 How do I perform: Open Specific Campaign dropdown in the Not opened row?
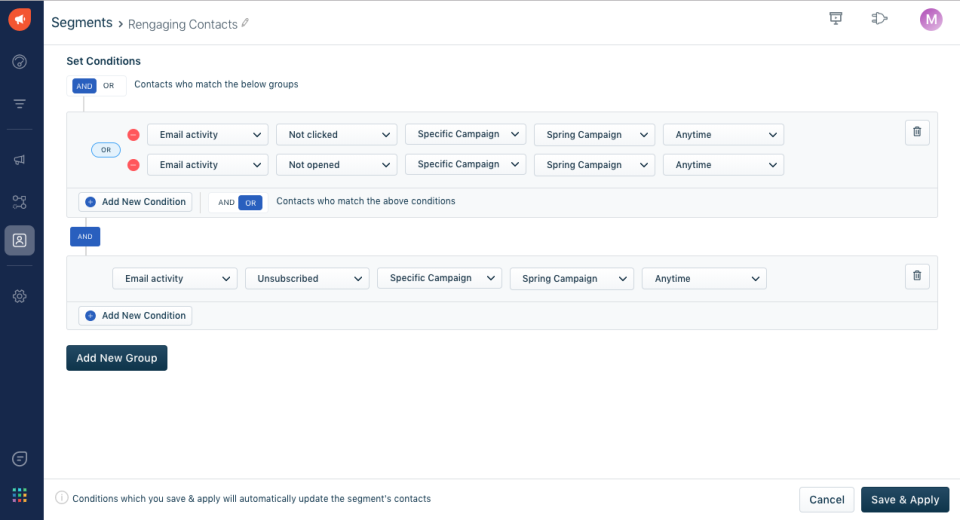coord(465,164)
